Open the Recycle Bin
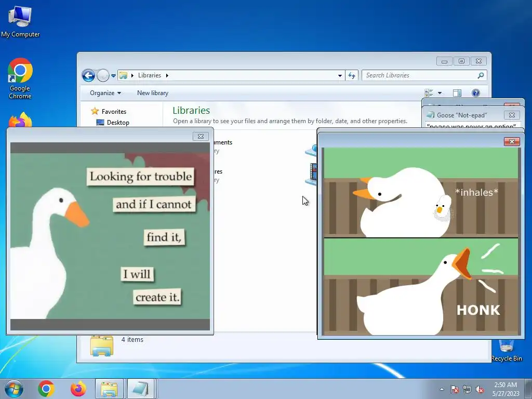 click(x=507, y=351)
